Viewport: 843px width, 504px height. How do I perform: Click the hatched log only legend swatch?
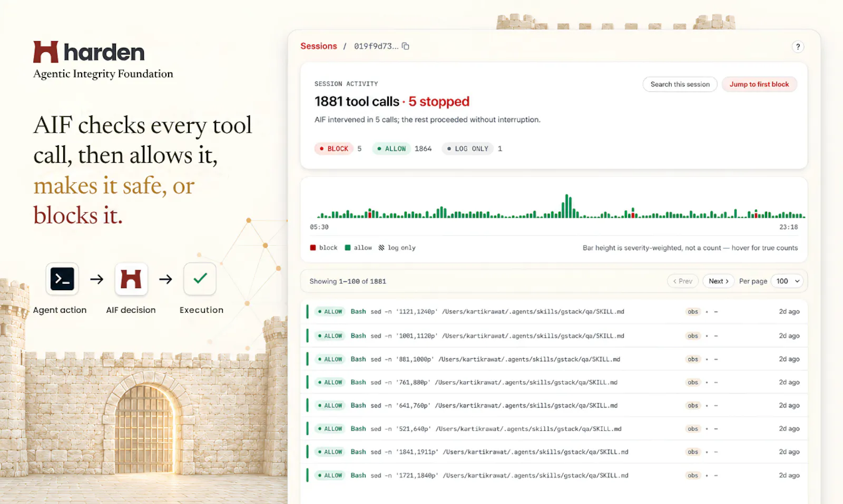coord(381,248)
